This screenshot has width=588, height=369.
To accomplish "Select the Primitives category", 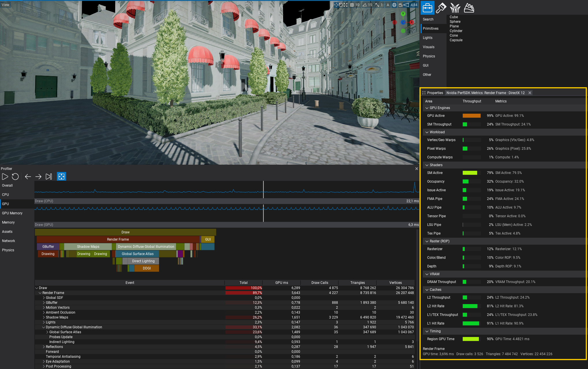I will (x=434, y=29).
